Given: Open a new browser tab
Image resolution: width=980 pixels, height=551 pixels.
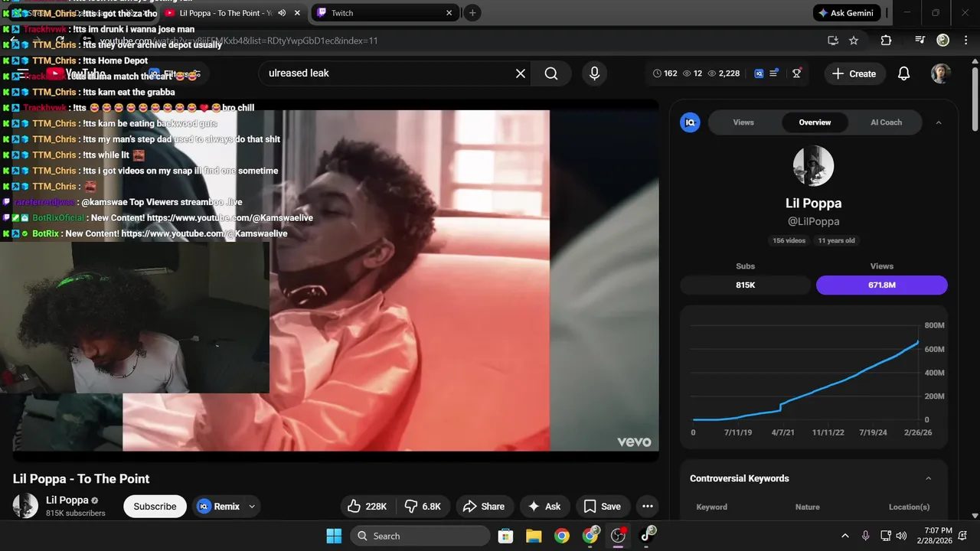Looking at the screenshot, I should point(472,13).
